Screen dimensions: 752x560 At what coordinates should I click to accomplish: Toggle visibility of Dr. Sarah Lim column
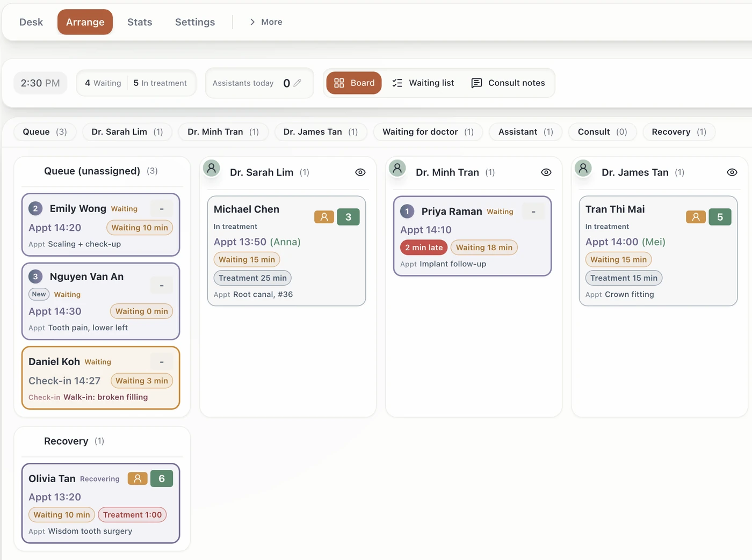pyautogui.click(x=360, y=172)
